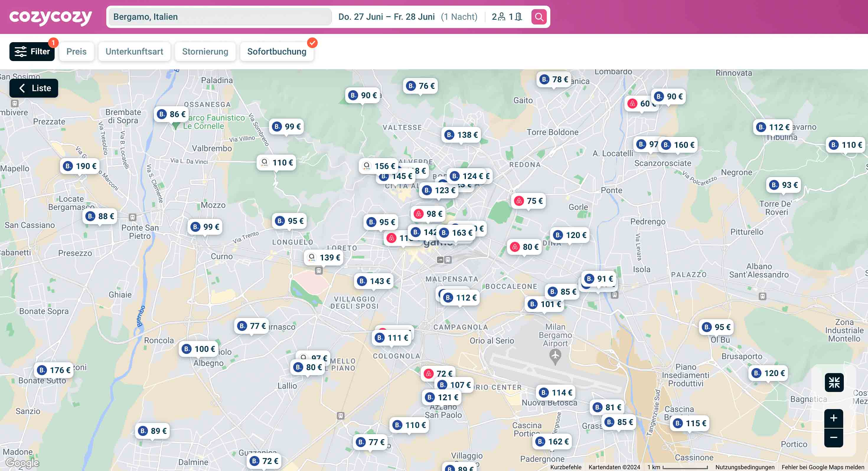Click the Google logo on the map
The width and height of the screenshot is (868, 471).
pyautogui.click(x=22, y=463)
